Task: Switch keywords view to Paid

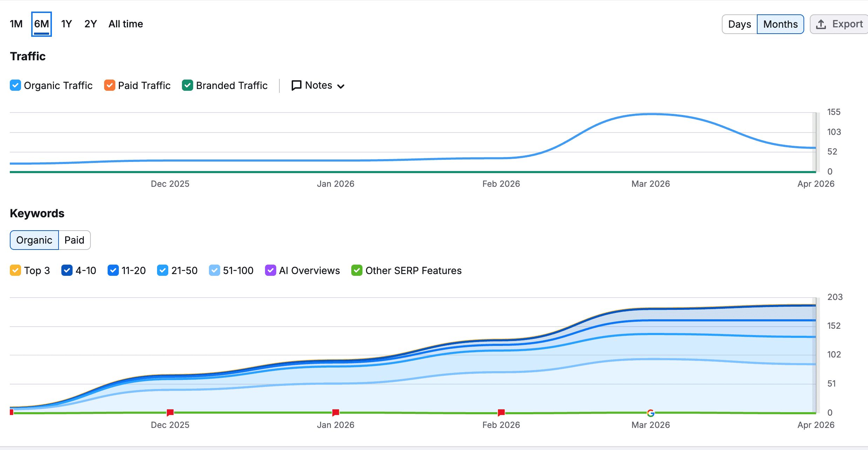Action: (x=74, y=240)
